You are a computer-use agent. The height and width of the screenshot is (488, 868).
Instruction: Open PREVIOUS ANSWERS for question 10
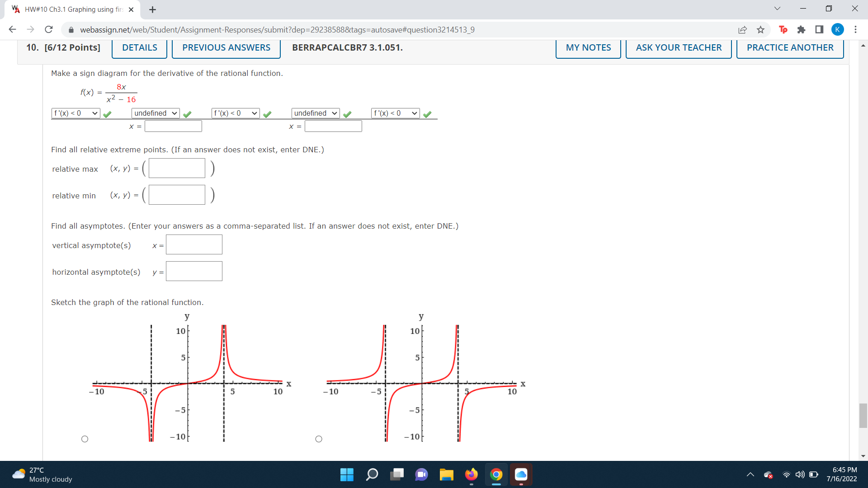tap(226, 47)
